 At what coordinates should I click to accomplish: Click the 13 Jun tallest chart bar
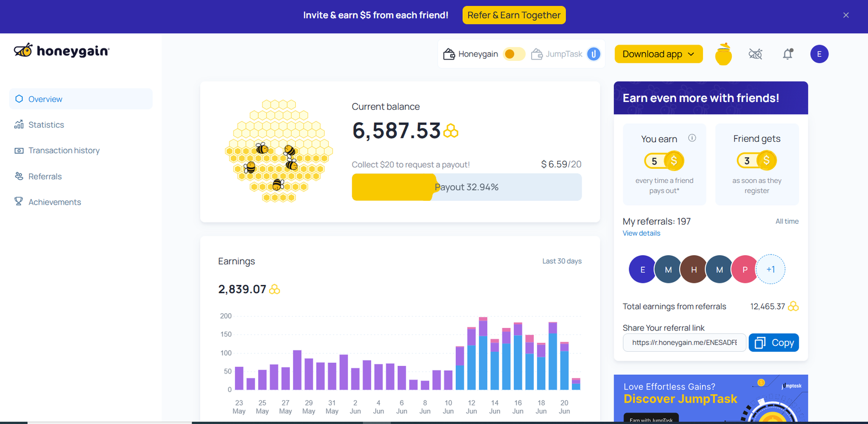[x=483, y=353]
